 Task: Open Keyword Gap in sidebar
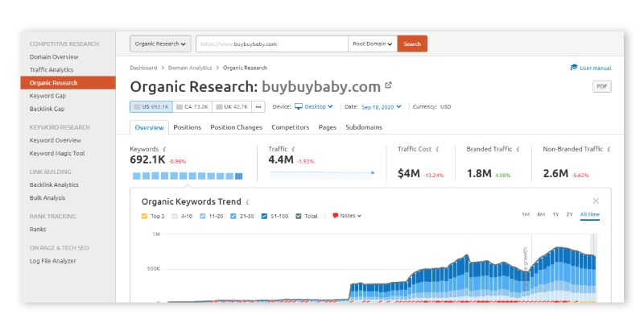47,96
